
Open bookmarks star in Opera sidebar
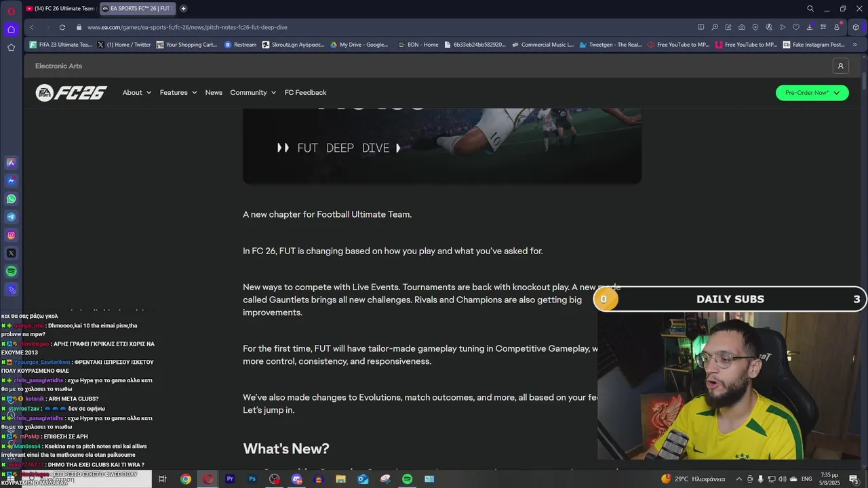click(11, 47)
